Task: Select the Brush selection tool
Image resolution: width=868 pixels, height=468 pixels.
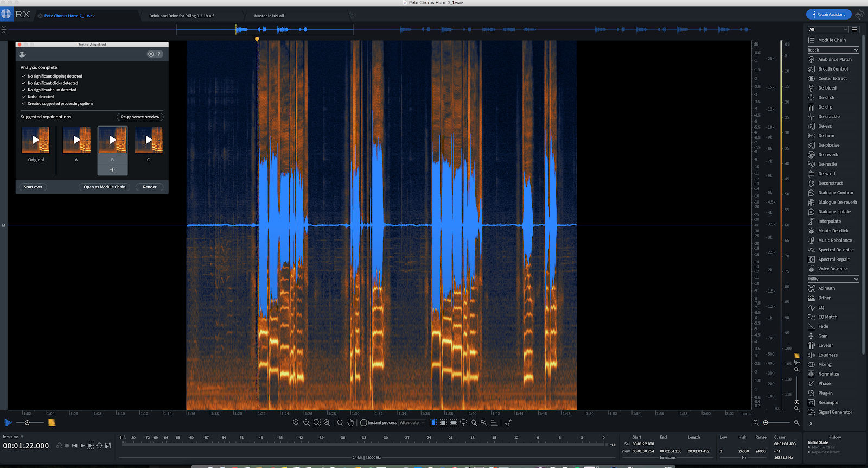Action: click(x=474, y=422)
